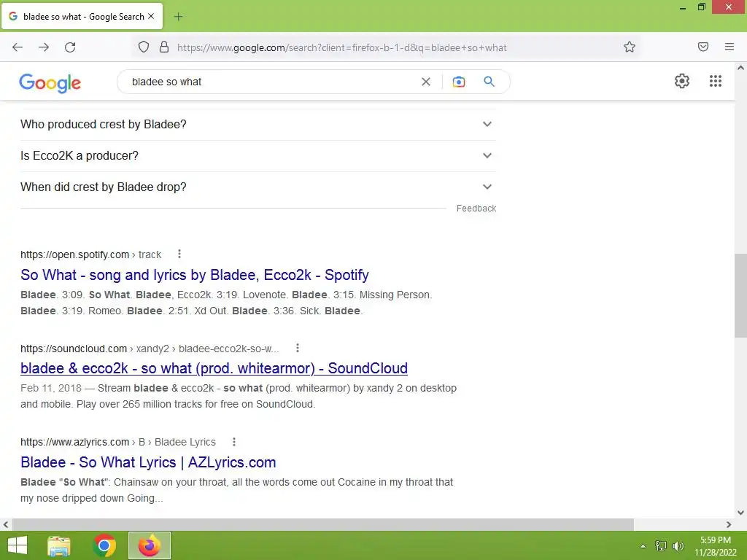Click the scrollbar up arrow
Screen dimensions: 747x560
[x=740, y=68]
